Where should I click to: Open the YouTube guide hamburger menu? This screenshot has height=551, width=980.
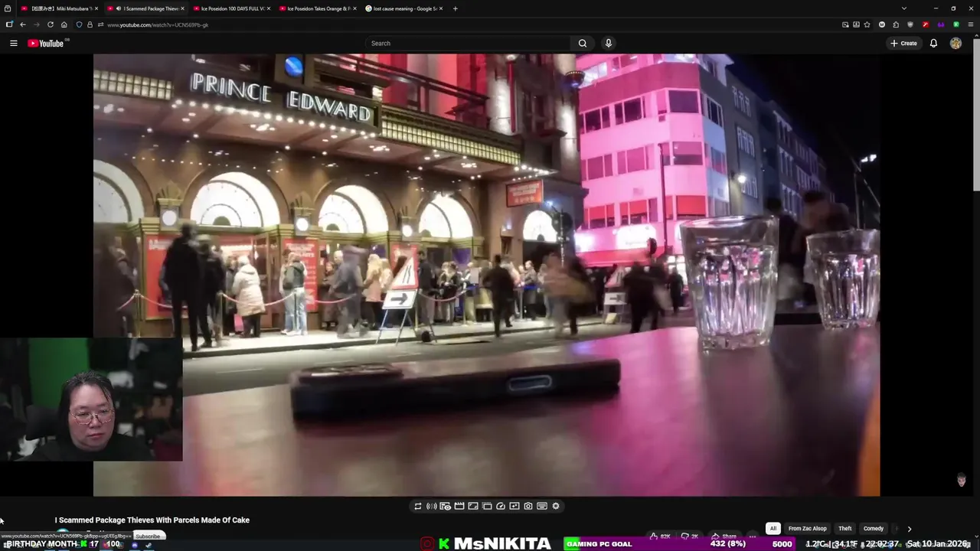click(x=13, y=44)
